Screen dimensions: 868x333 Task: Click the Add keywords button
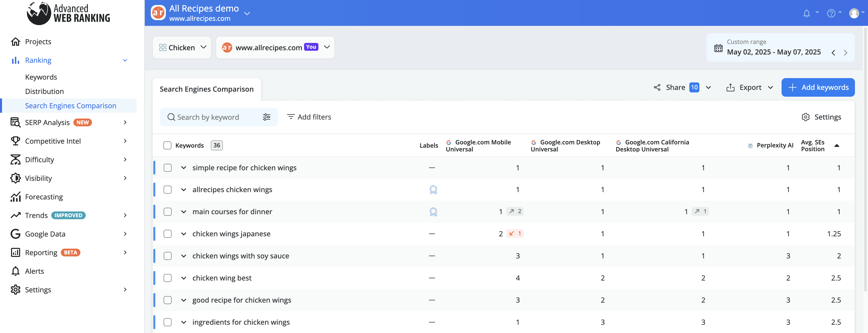coord(818,88)
